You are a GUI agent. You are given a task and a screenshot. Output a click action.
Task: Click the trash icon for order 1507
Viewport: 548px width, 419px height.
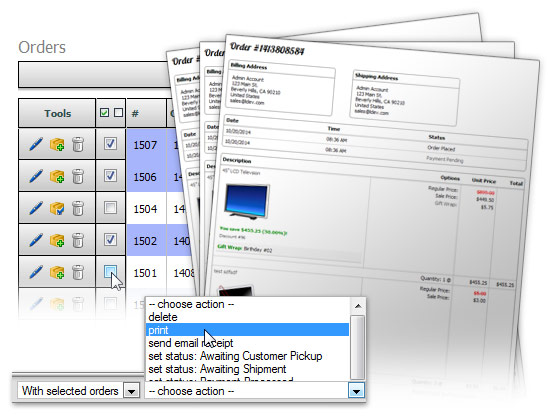coord(78,144)
